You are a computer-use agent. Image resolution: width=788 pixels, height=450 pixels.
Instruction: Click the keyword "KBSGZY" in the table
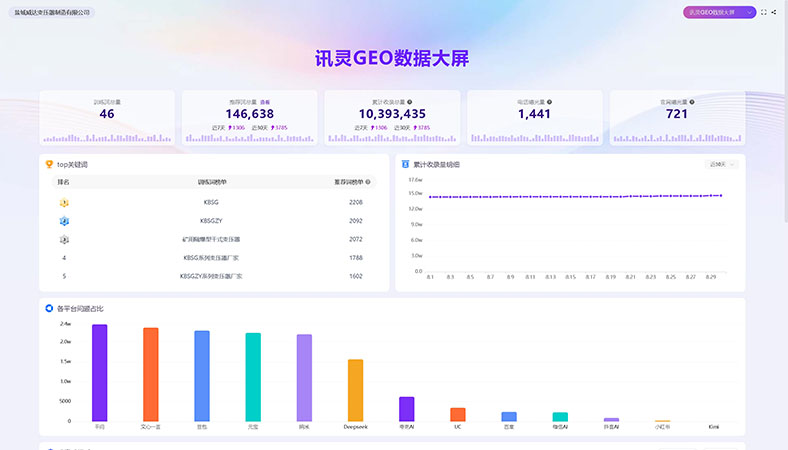click(x=211, y=221)
